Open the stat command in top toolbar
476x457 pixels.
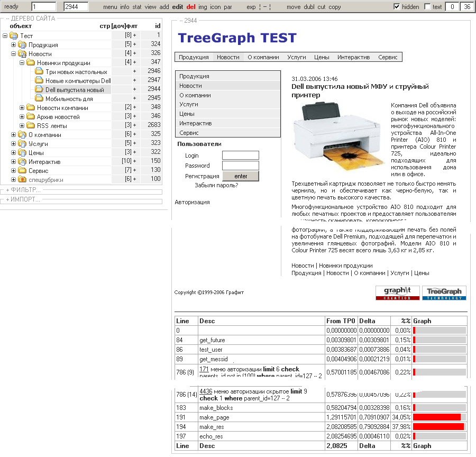coord(137,7)
